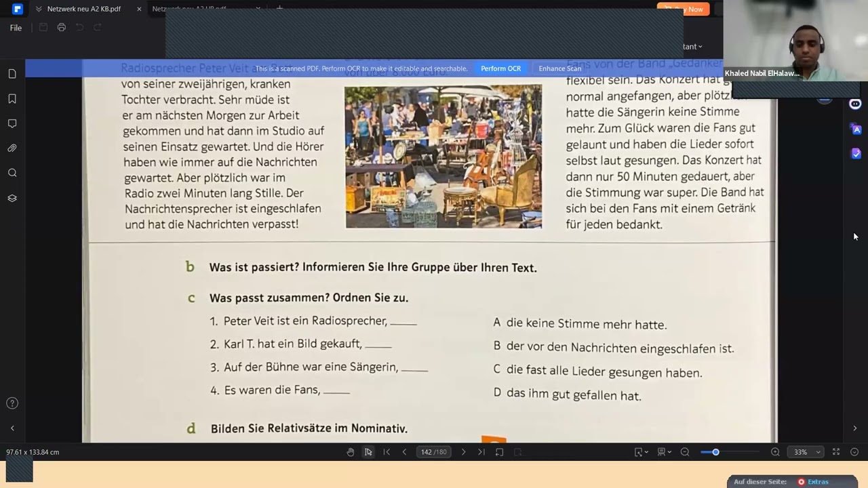
Task: Go to the previous page
Action: click(x=404, y=452)
